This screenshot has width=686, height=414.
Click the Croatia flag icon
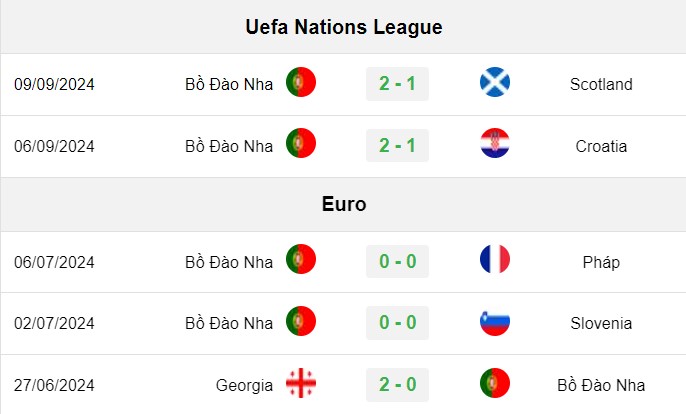(495, 143)
